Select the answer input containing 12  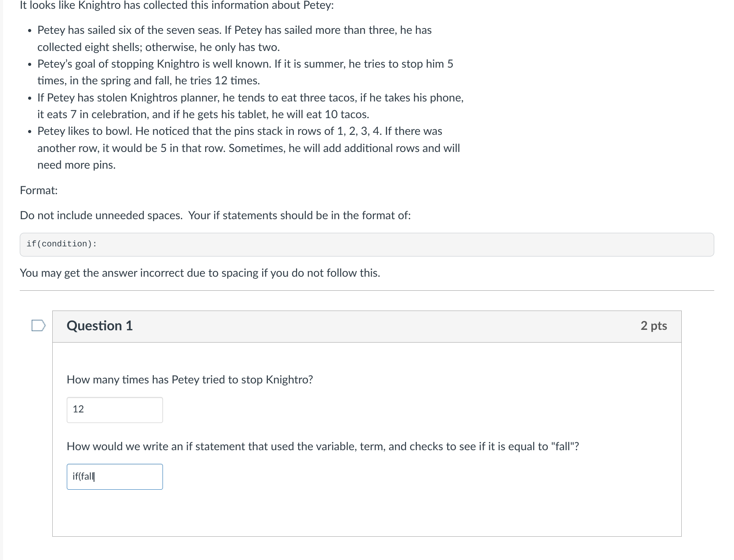(x=114, y=409)
